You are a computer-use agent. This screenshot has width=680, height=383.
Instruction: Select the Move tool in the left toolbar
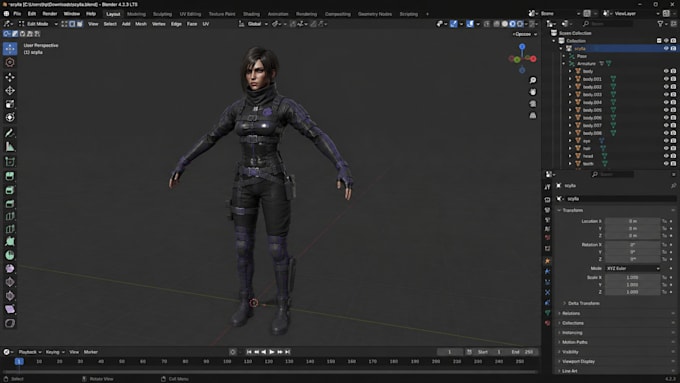click(x=10, y=77)
